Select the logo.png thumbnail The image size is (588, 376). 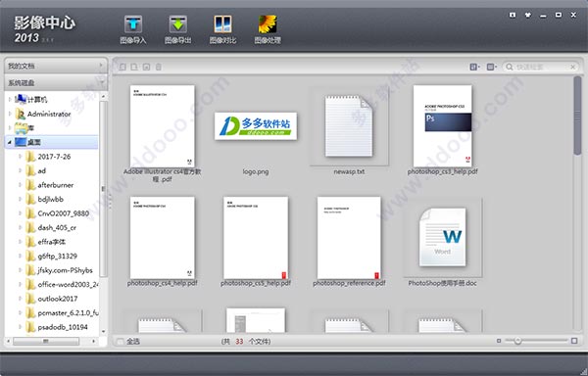coord(256,126)
